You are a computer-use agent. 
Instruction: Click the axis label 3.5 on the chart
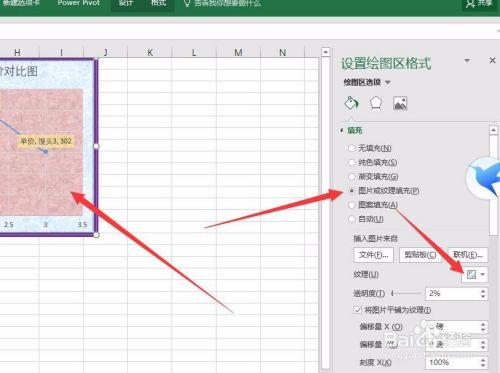[82, 224]
